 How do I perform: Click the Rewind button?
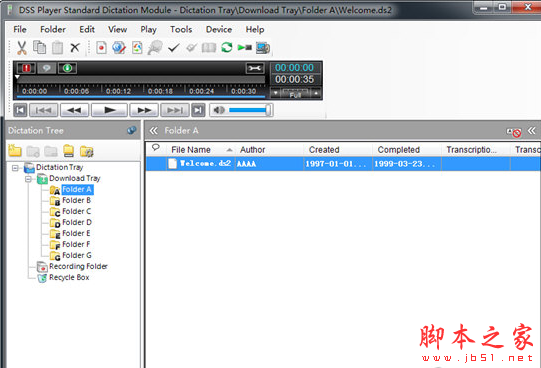[75, 110]
